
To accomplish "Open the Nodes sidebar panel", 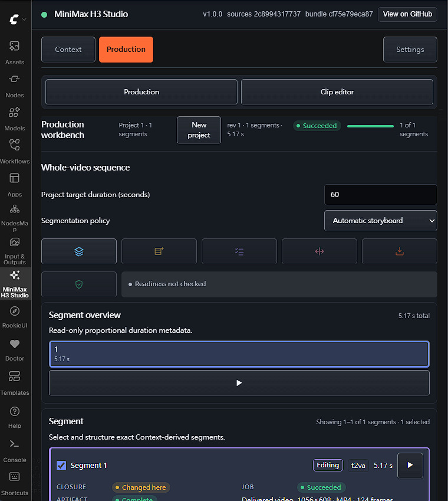I will pos(15,86).
